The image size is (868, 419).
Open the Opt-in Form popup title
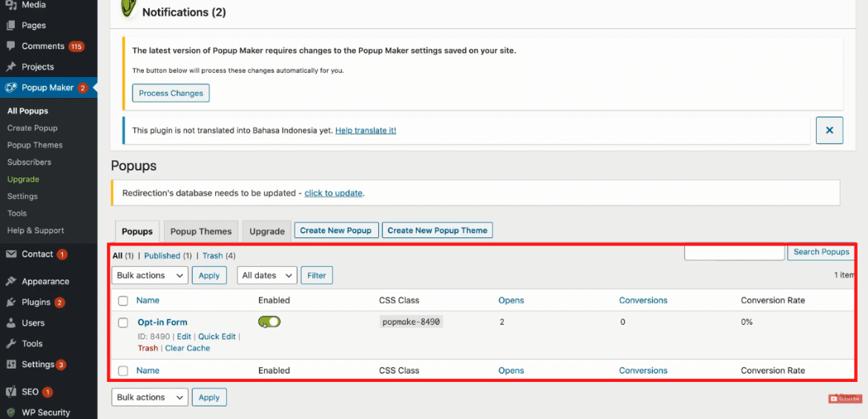pos(162,322)
